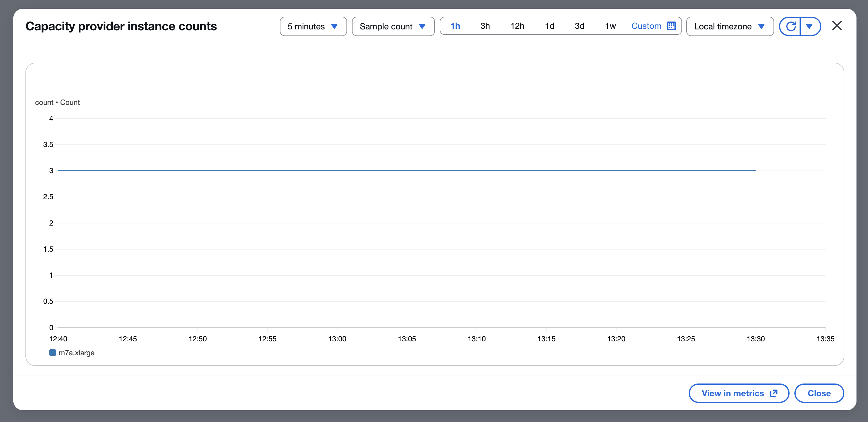Toggle the m7a.xlarge legend color swatch
868x422 pixels.
[53, 353]
